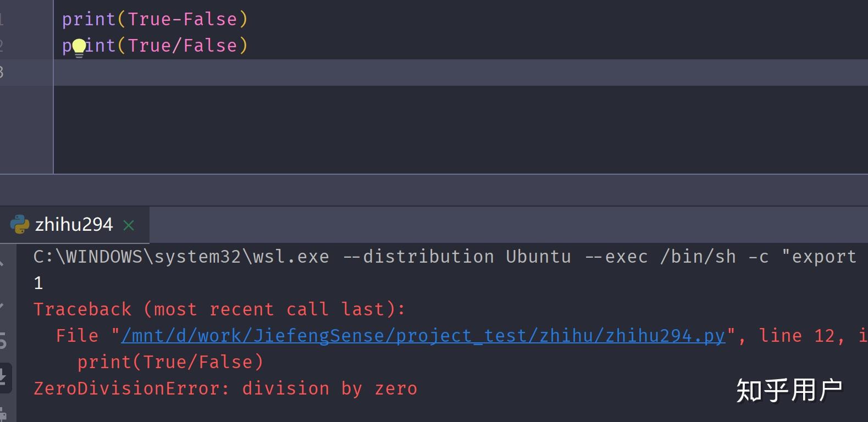This screenshot has height=422, width=868.
Task: Click the up stack trace arrow icon
Action: 2,264
